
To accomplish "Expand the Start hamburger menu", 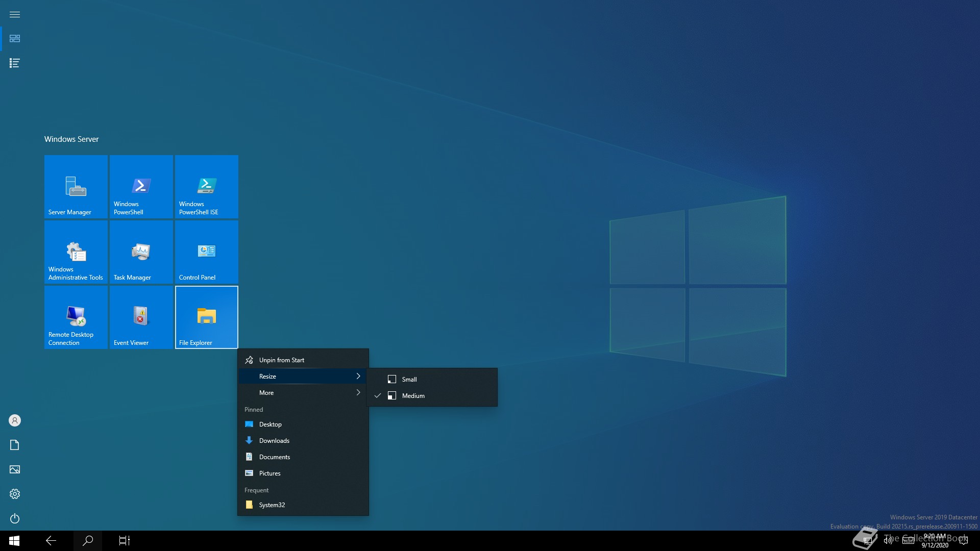I will [15, 14].
